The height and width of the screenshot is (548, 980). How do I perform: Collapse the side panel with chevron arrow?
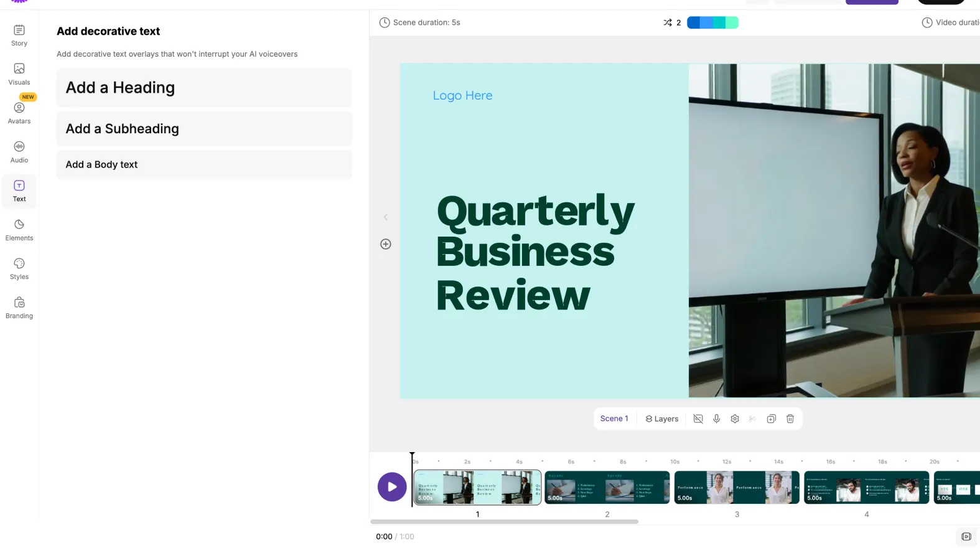386,217
